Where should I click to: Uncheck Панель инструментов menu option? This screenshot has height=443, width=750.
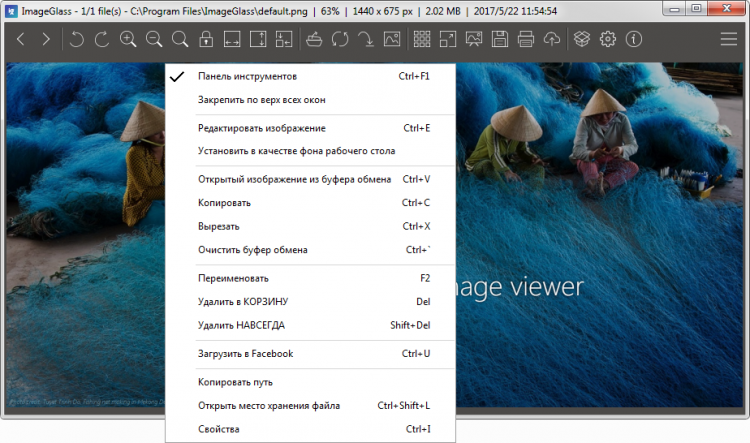pyautogui.click(x=310, y=76)
